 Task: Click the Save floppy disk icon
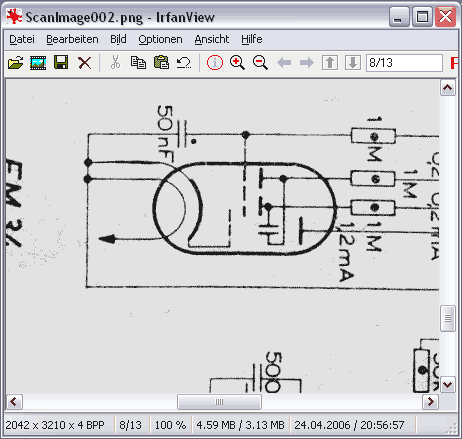click(x=61, y=62)
